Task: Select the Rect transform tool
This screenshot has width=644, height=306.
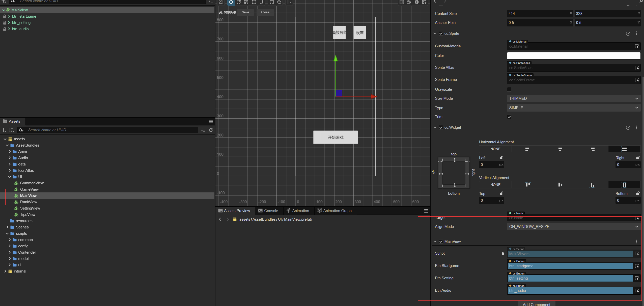Action: pyautogui.click(x=254, y=2)
